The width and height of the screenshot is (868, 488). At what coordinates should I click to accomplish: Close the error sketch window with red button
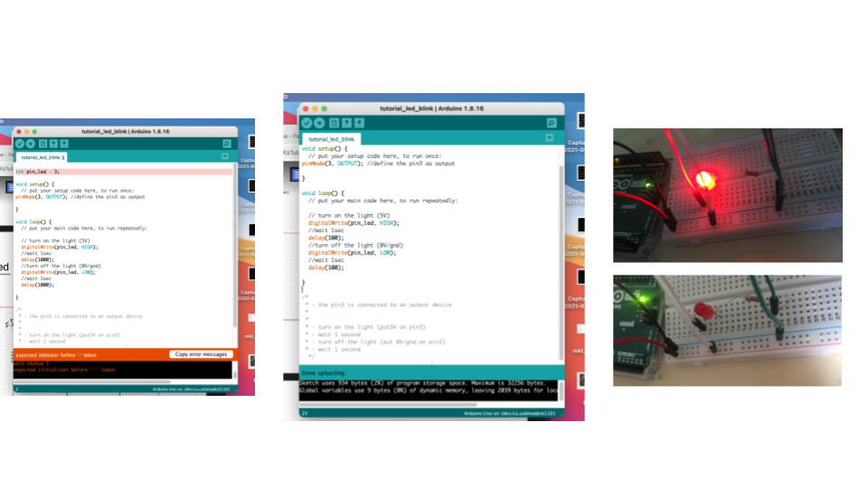[19, 132]
